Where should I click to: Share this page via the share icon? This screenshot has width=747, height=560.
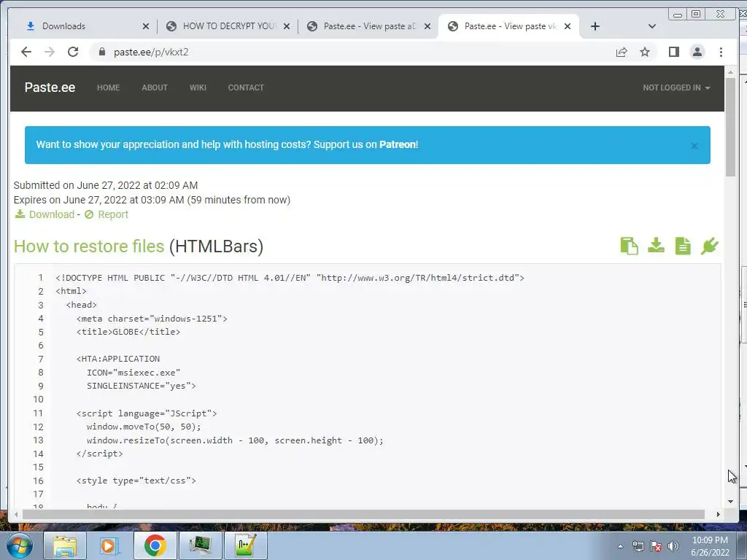click(x=622, y=52)
